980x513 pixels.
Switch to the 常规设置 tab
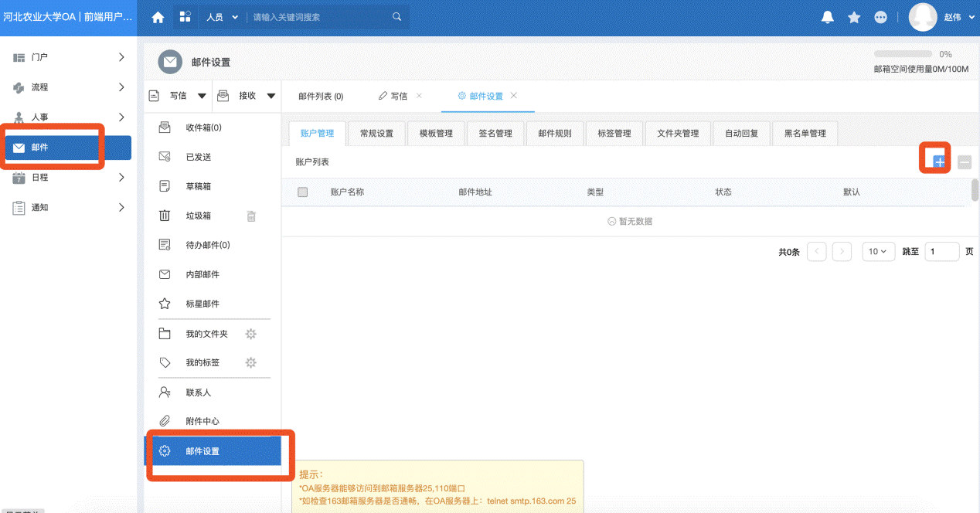[x=376, y=133]
